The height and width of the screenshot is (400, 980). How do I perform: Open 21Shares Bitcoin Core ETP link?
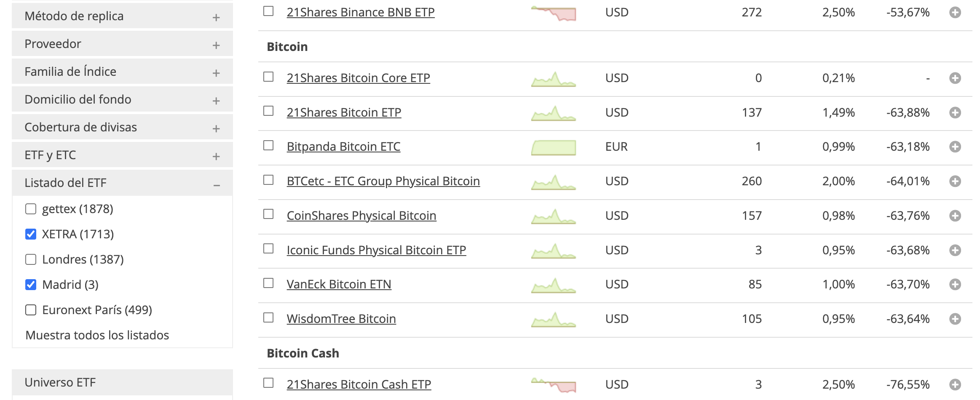[x=358, y=78]
